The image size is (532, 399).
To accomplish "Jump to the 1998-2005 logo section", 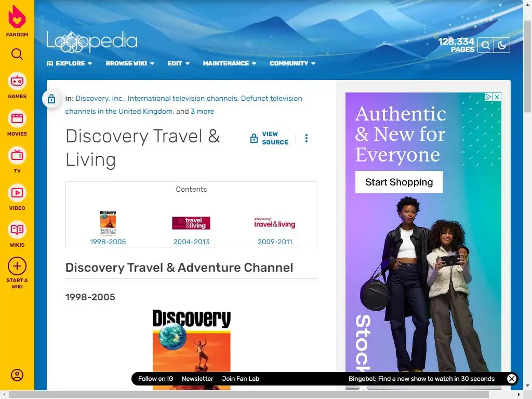I will [108, 242].
